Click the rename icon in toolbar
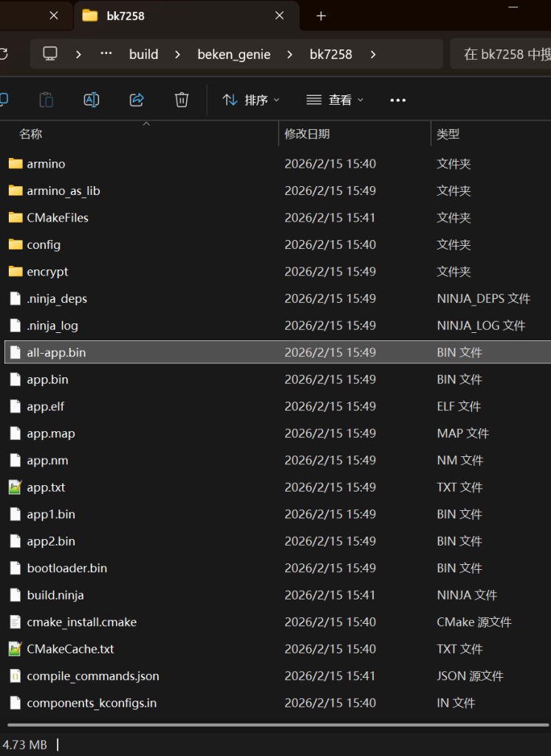This screenshot has width=551, height=756. click(x=91, y=100)
